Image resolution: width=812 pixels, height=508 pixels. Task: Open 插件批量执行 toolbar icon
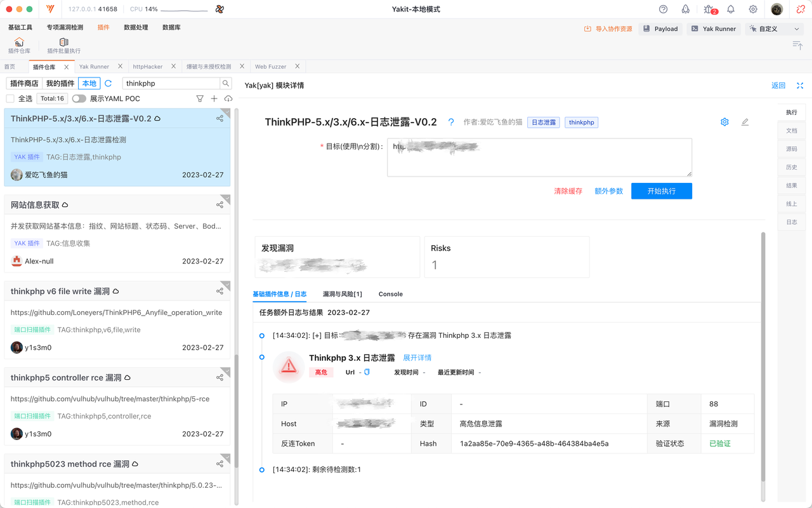pos(64,46)
